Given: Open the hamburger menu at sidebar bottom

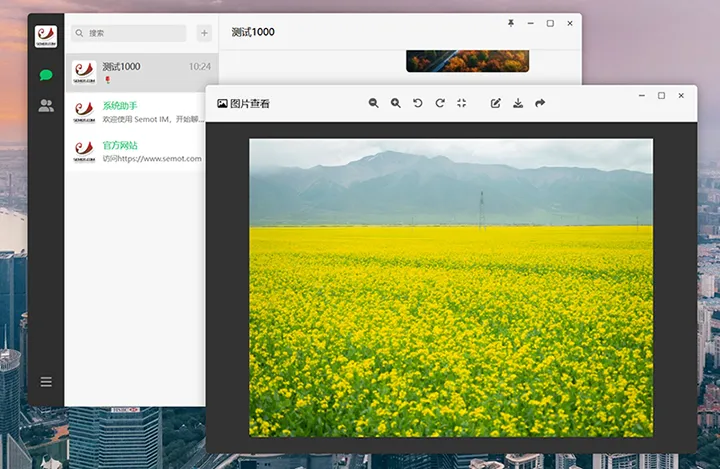Looking at the screenshot, I should coord(46,381).
